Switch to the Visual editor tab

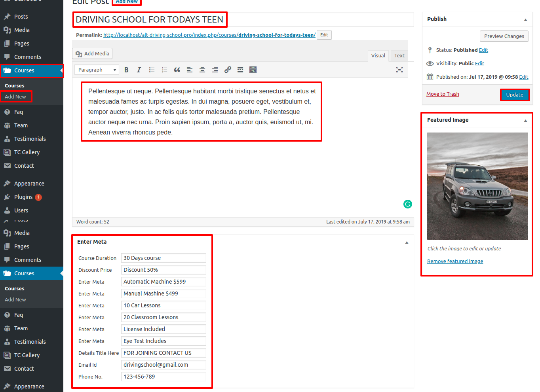point(378,56)
